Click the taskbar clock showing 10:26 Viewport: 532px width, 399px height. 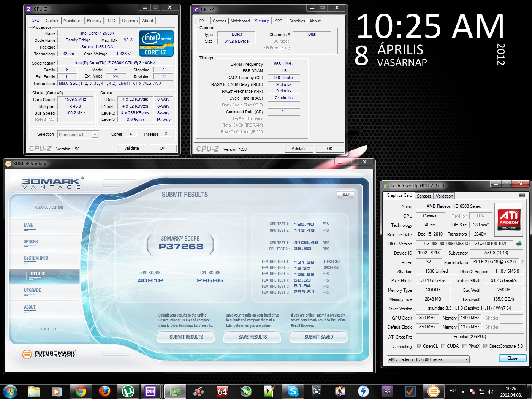tap(511, 392)
